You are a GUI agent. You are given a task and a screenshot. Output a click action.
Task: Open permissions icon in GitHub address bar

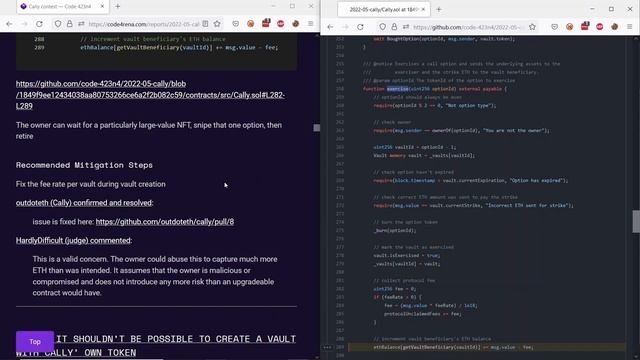click(405, 27)
